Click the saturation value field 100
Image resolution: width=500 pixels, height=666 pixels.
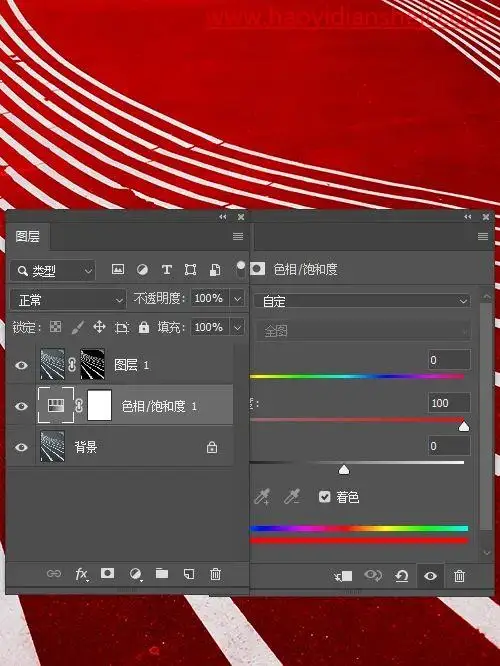coord(449,403)
